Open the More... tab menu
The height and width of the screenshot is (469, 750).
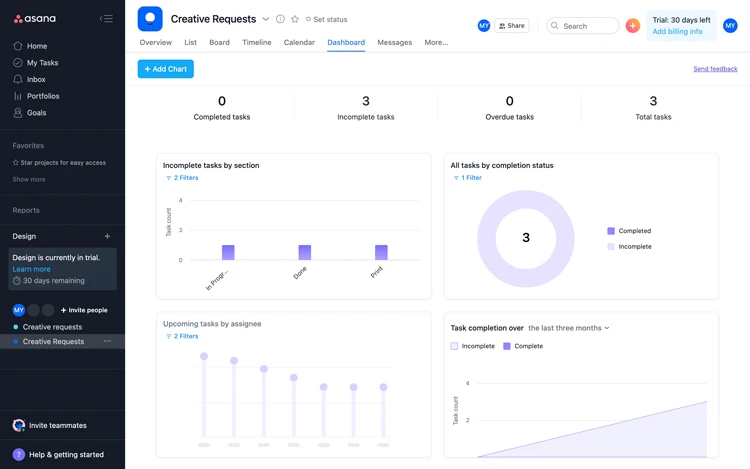pos(436,43)
